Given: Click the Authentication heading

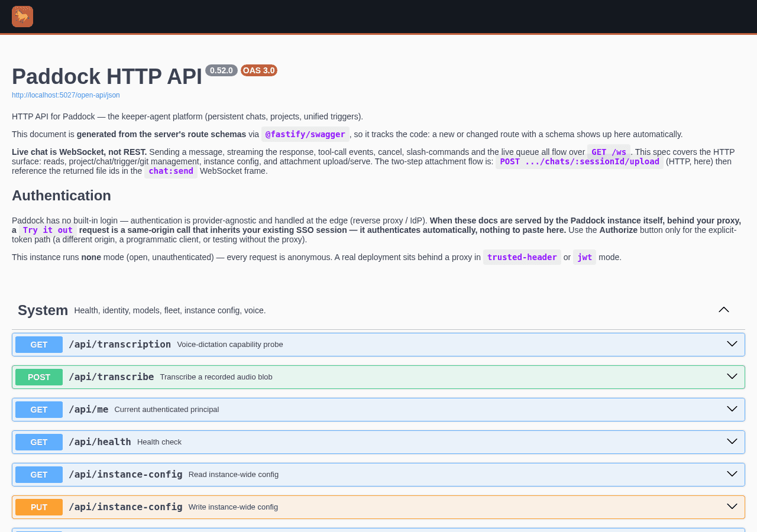Looking at the screenshot, I should pyautogui.click(x=62, y=196).
